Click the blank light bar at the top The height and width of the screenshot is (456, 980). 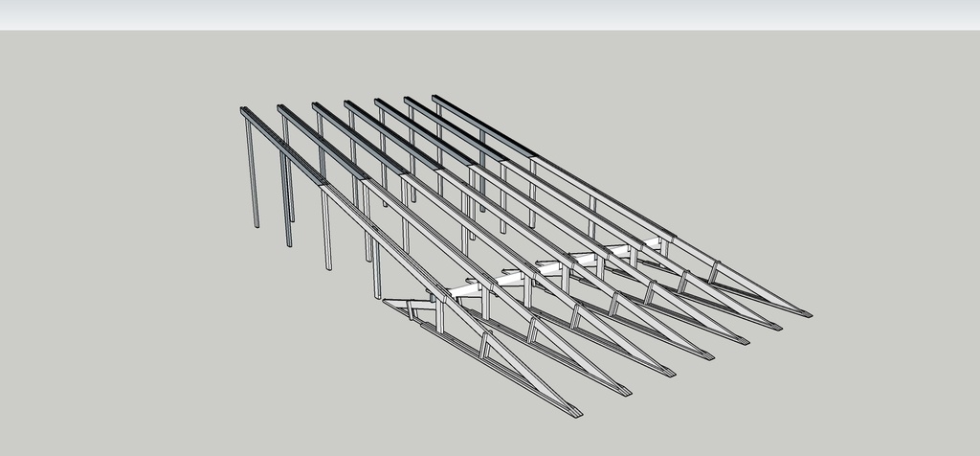[490, 14]
